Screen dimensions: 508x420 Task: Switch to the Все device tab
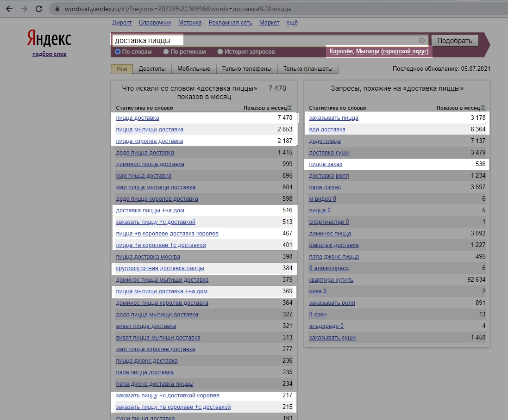122,69
